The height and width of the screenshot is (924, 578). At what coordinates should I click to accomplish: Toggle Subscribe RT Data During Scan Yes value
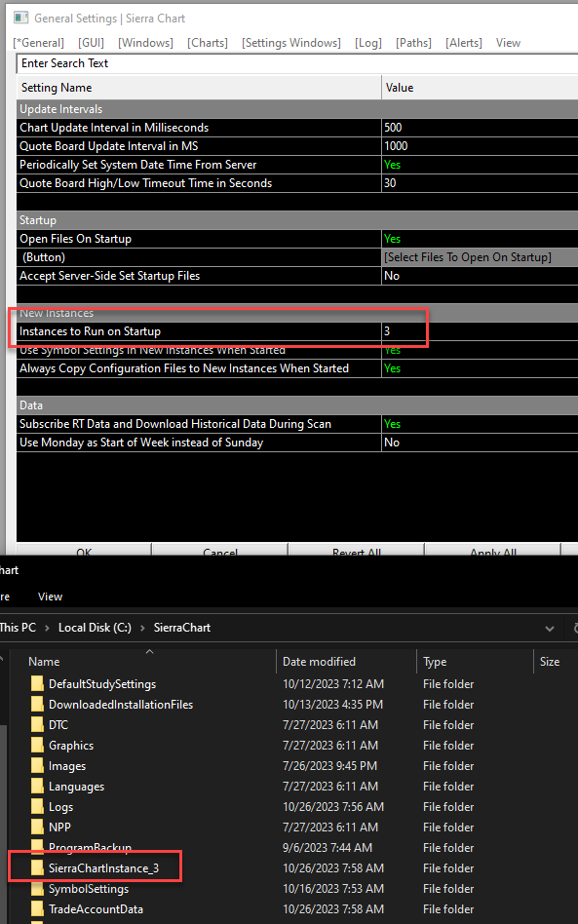coord(481,424)
